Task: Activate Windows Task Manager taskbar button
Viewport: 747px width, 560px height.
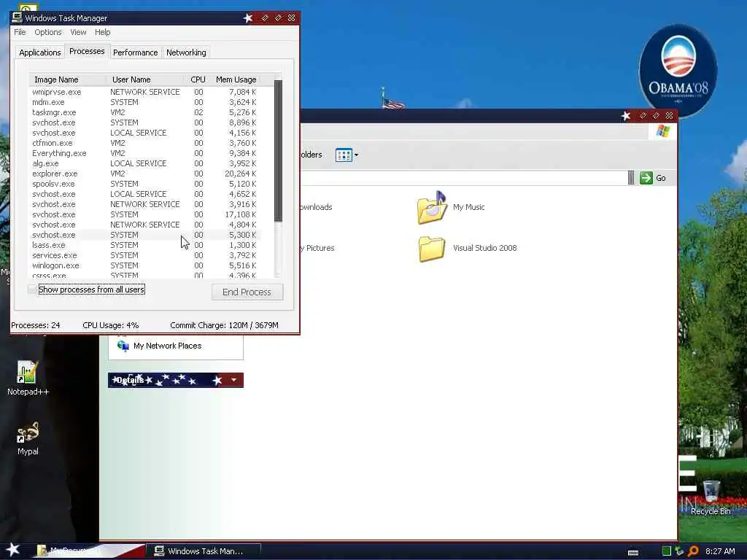Action: tap(203, 551)
